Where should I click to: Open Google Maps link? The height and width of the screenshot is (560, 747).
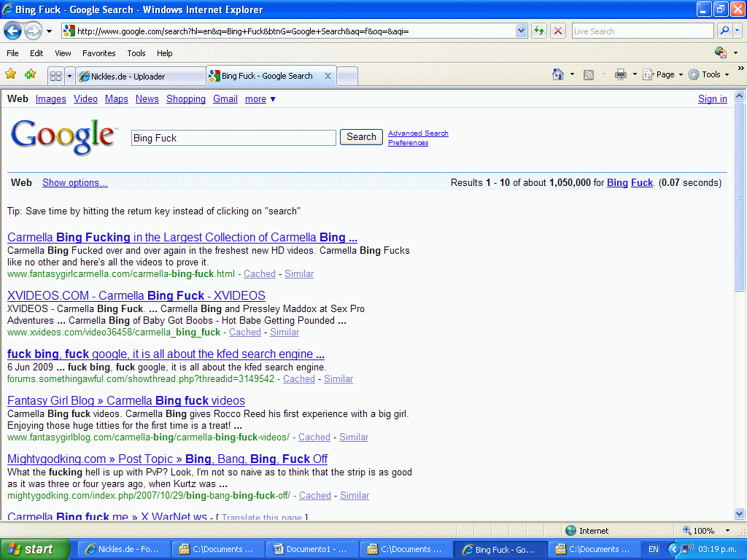tap(116, 99)
